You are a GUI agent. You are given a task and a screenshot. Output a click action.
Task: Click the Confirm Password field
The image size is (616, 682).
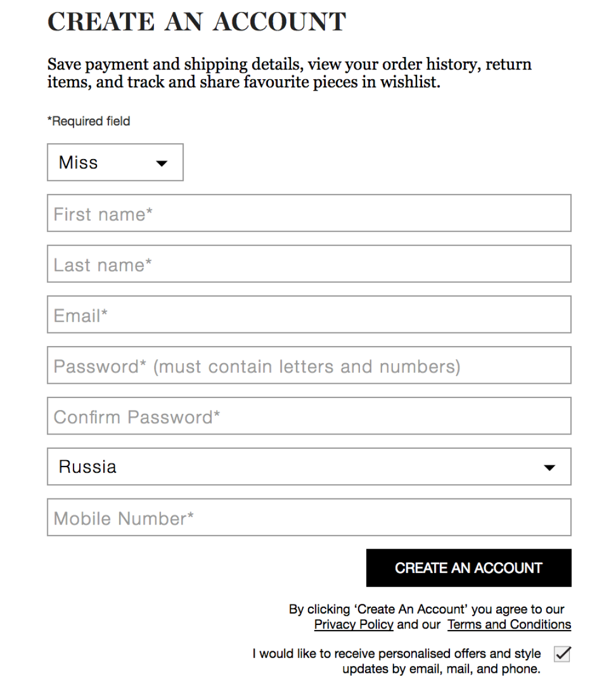(309, 416)
